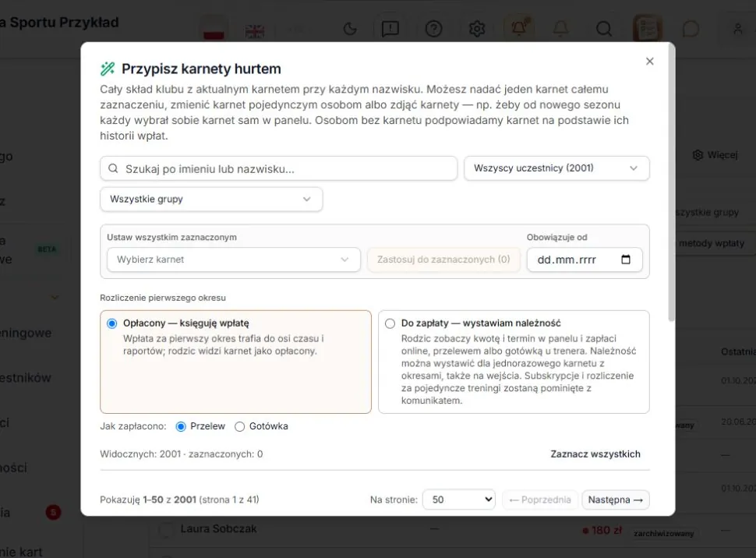Open settings gear icon in header

click(477, 29)
